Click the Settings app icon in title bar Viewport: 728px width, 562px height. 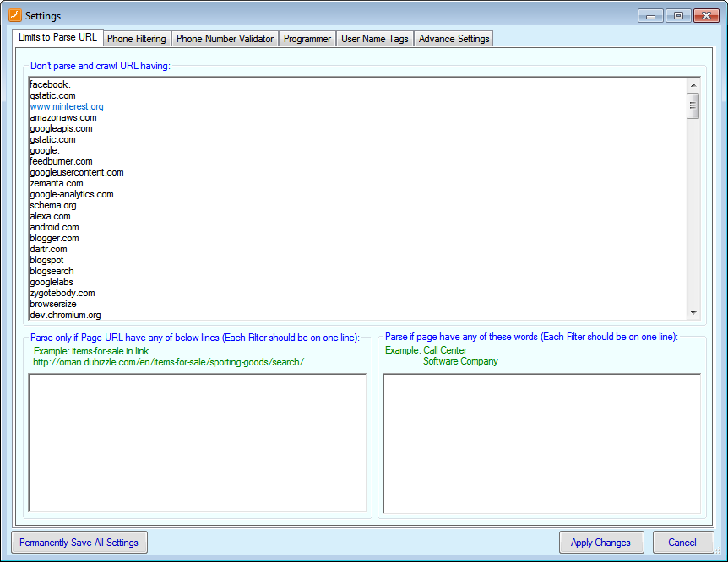tap(14, 15)
